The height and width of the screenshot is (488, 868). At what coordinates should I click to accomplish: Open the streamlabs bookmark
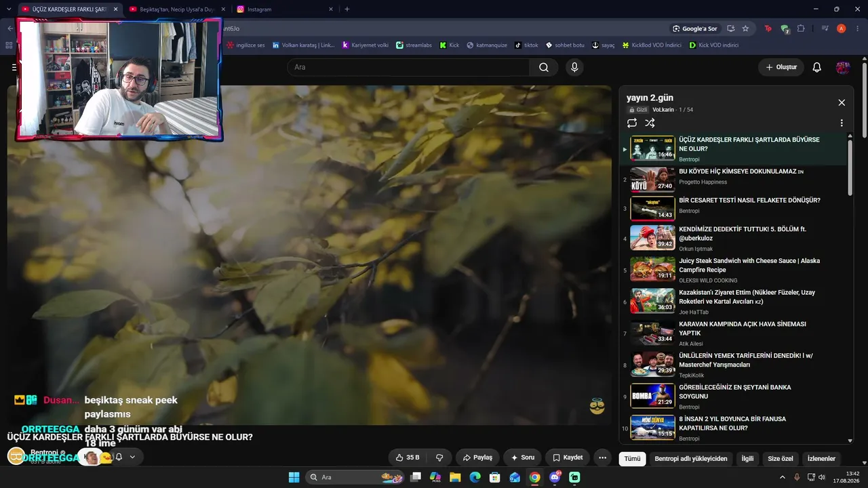[x=414, y=45]
